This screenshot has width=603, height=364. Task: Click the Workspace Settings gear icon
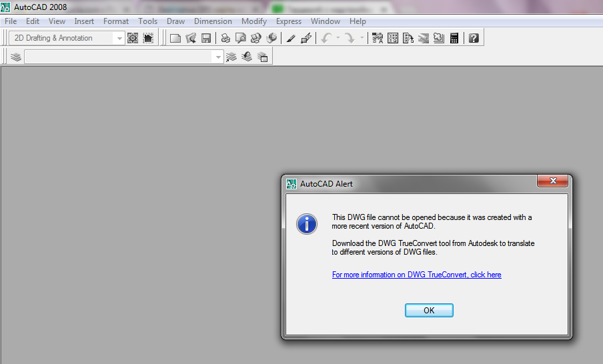pos(133,38)
